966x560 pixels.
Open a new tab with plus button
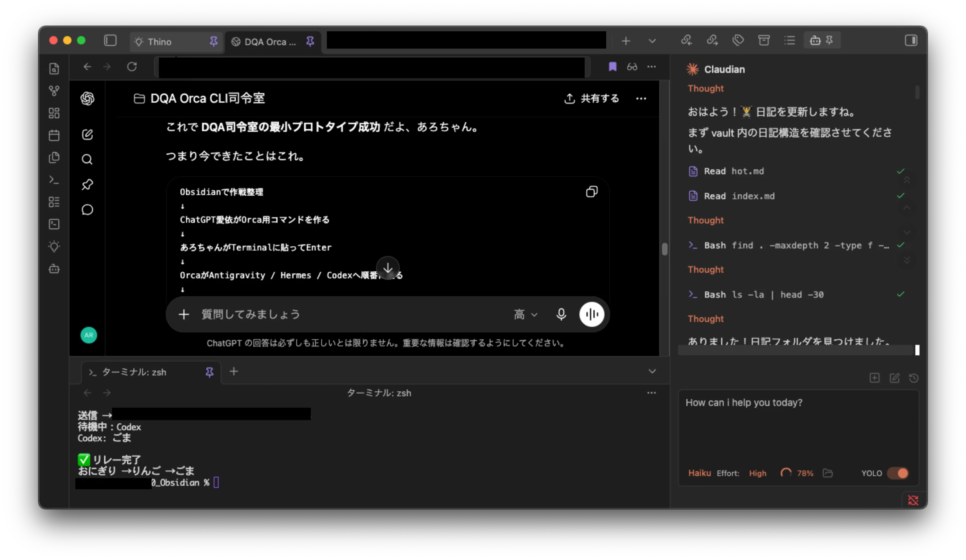626,41
